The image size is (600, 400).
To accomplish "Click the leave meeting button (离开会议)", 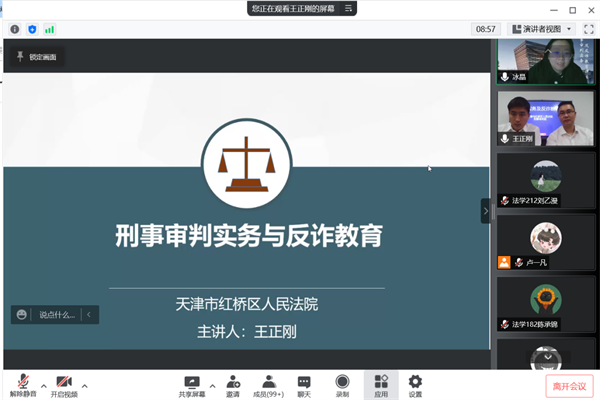I will [x=569, y=385].
